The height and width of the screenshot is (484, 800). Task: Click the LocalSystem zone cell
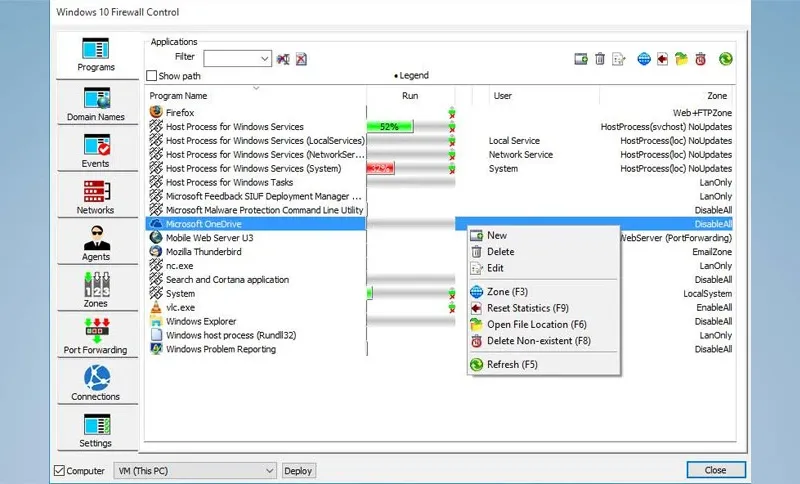coord(707,294)
